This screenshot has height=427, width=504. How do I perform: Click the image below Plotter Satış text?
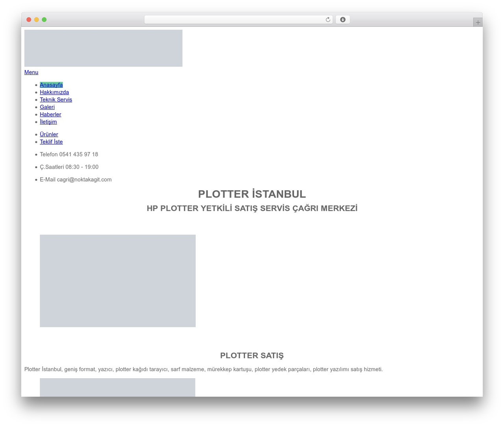tap(117, 387)
